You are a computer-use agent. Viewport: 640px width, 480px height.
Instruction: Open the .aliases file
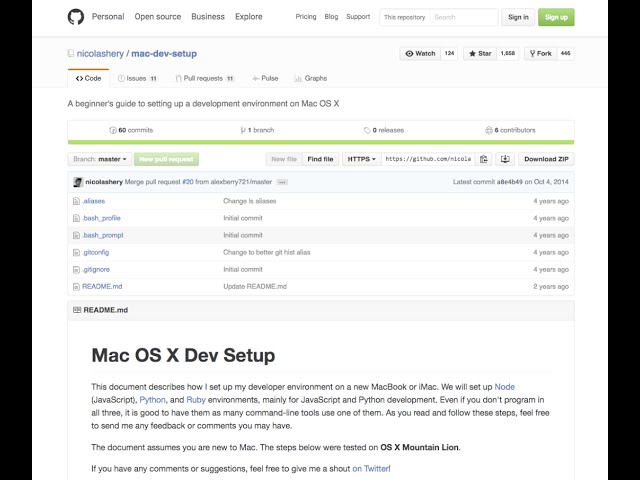coord(93,201)
